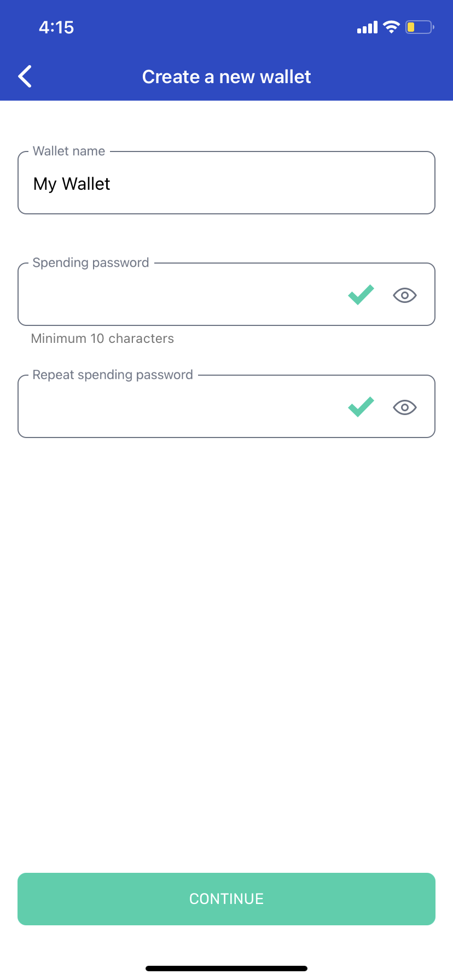
Task: Focus the Spending password input field
Action: tap(181, 295)
